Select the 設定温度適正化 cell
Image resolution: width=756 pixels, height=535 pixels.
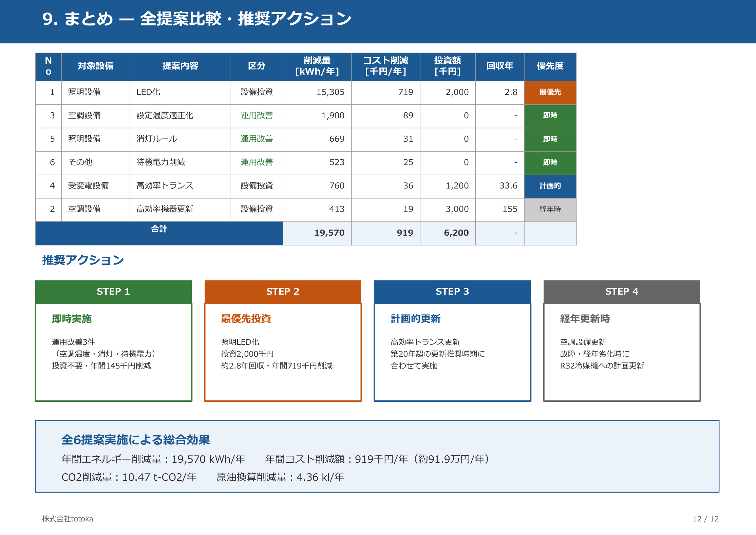[x=180, y=116]
